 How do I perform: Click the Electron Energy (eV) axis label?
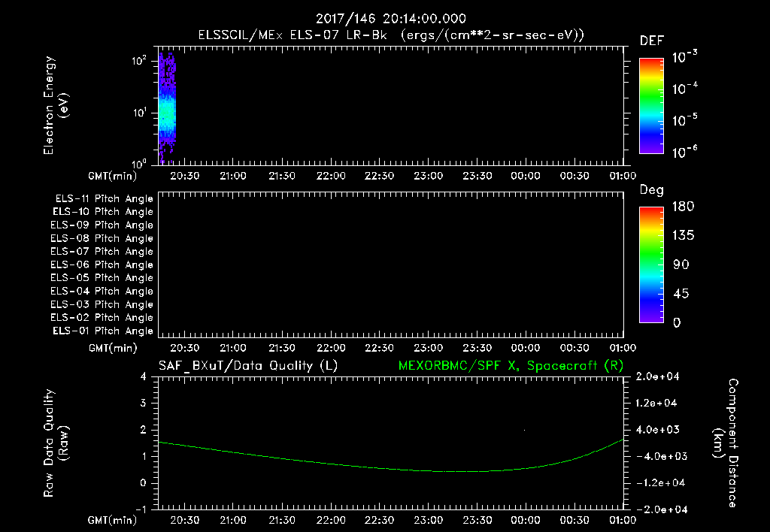(56, 105)
